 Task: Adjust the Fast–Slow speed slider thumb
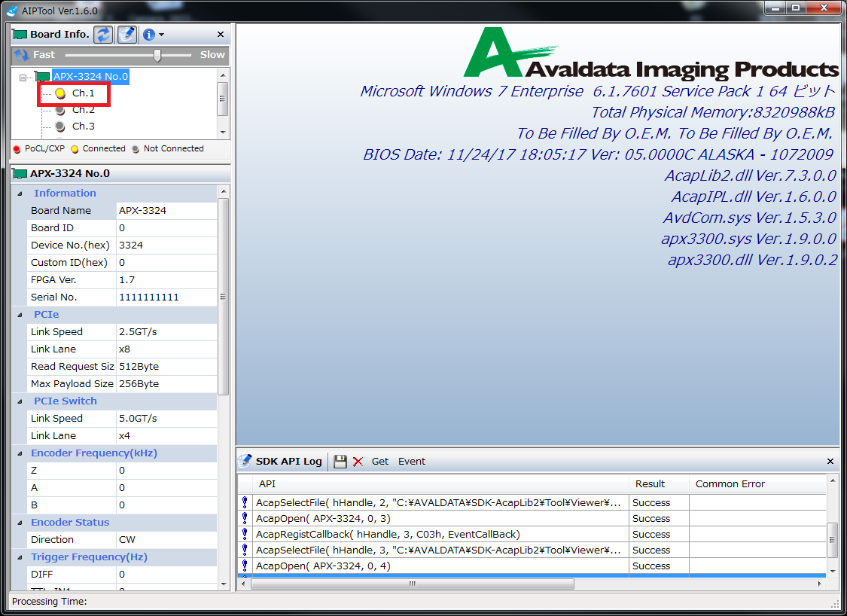[157, 55]
